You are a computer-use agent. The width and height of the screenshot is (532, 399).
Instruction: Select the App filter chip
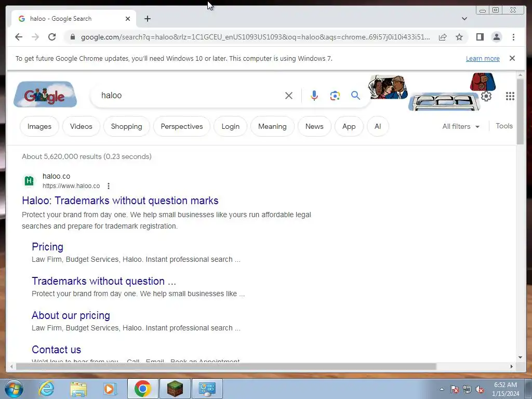point(349,127)
